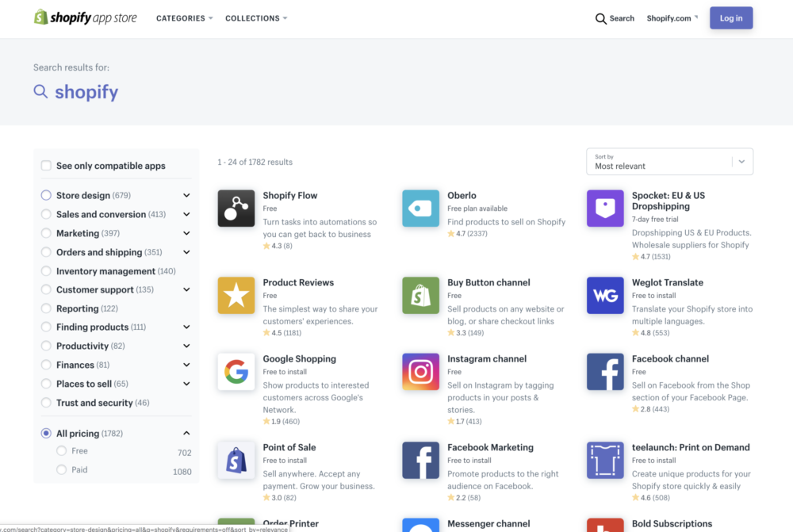This screenshot has width=793, height=532.
Task: Collapse the All pricing section chevron
Action: tap(186, 434)
